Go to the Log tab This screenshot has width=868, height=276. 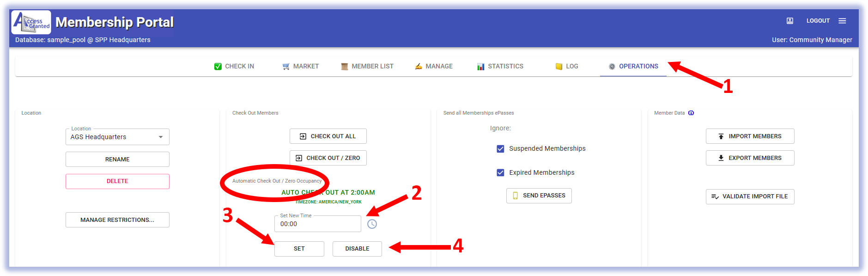point(567,67)
